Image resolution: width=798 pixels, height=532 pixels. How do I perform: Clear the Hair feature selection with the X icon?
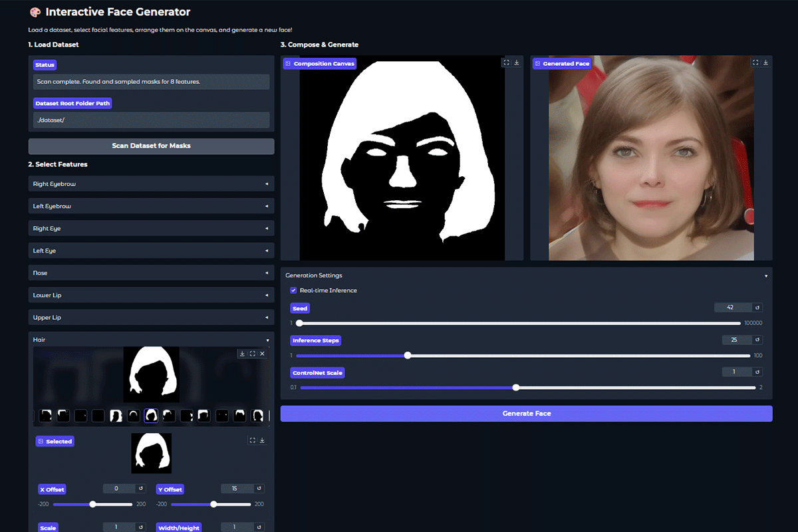tap(261, 353)
